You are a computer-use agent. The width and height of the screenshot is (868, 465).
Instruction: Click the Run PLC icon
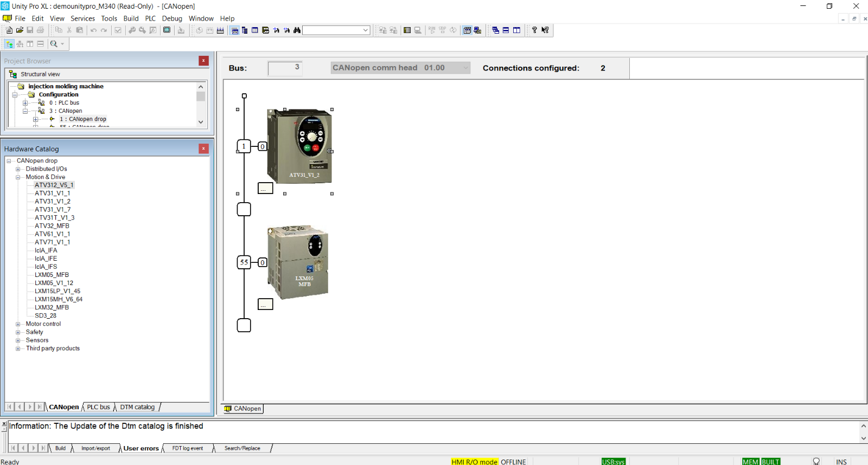[432, 30]
